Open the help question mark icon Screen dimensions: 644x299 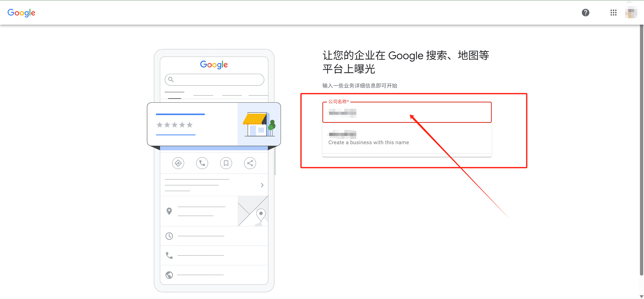point(585,13)
